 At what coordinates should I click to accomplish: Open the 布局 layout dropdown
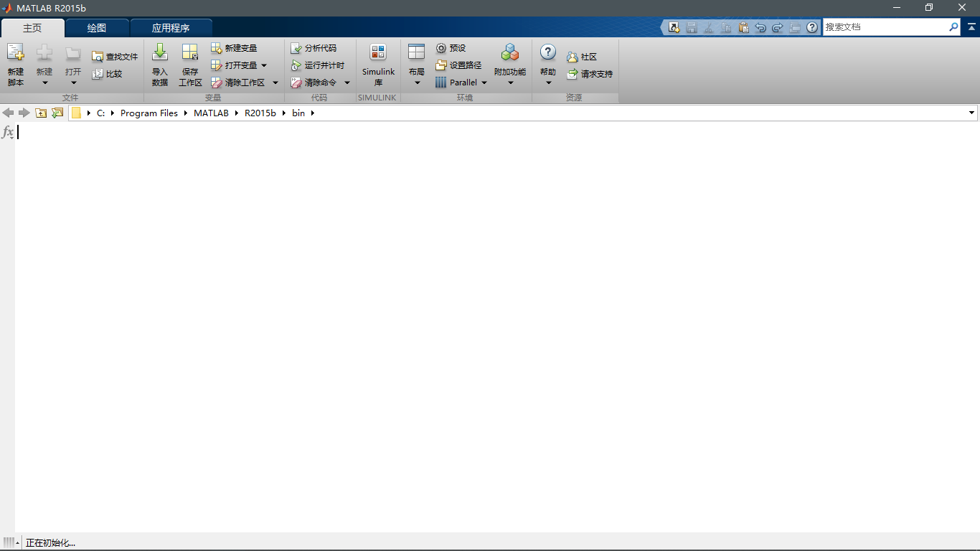coord(417,65)
